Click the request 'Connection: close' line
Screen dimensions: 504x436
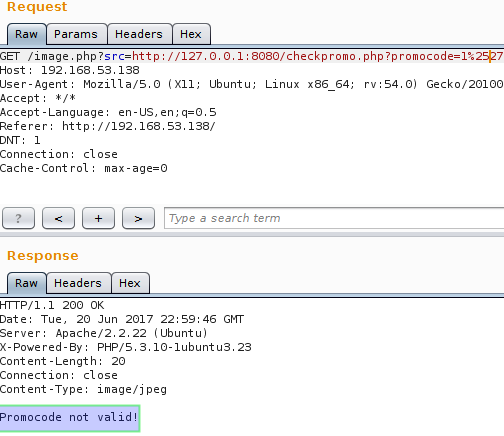(59, 154)
